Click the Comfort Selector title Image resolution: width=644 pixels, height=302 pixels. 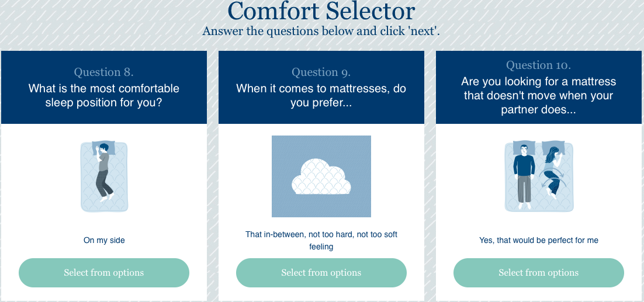[x=321, y=11]
